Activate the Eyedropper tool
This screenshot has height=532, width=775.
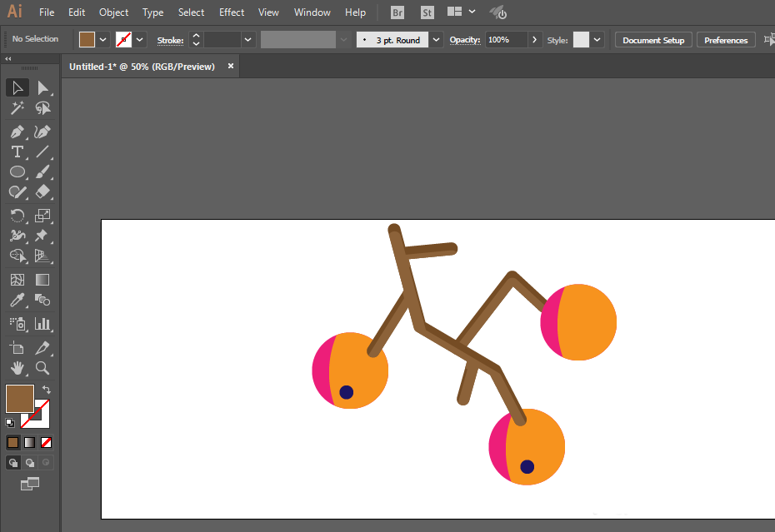click(x=17, y=300)
